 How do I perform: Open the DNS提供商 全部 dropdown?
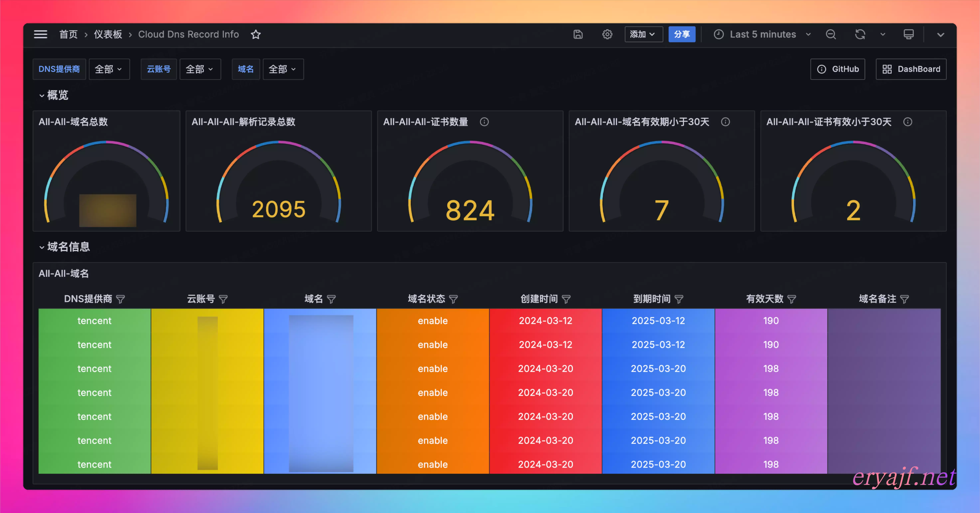click(x=109, y=69)
